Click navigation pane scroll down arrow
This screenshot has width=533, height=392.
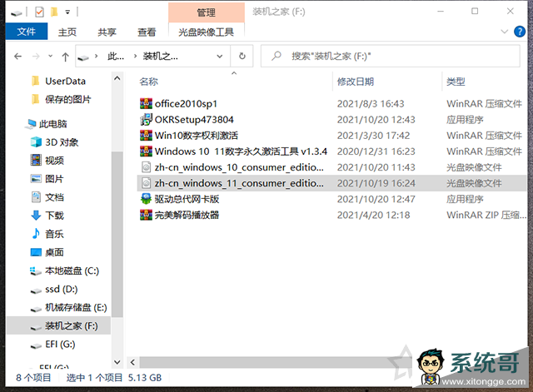(x=117, y=362)
